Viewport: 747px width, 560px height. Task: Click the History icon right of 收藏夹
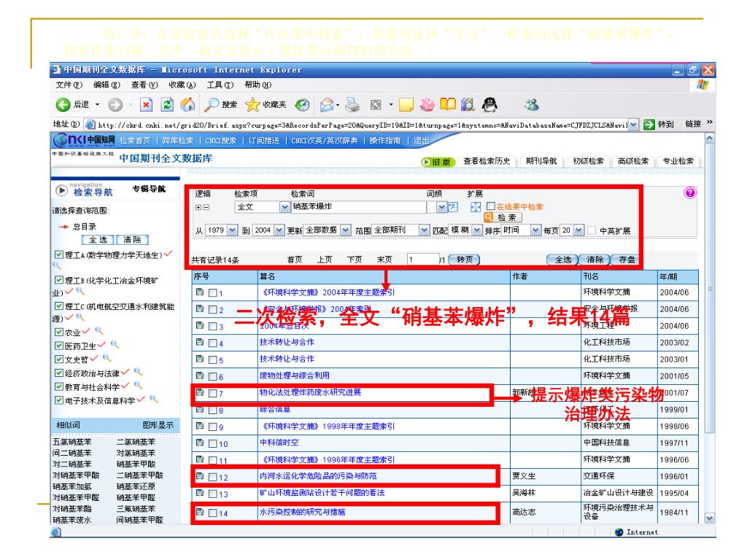click(x=302, y=105)
